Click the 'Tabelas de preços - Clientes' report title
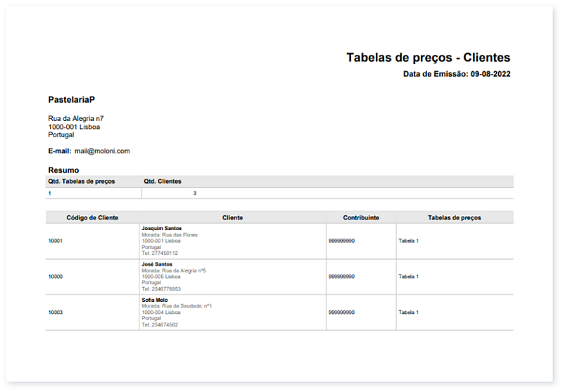This screenshot has width=563, height=392. [428, 58]
